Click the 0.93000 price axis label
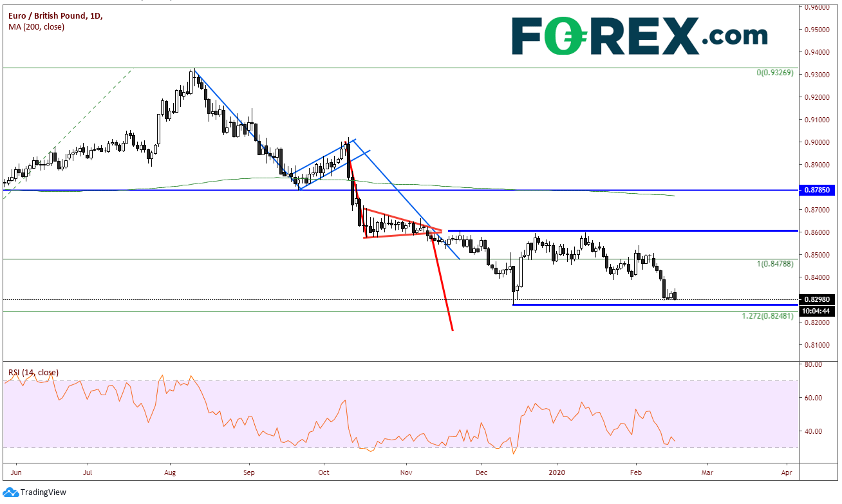842x504 pixels. (x=816, y=75)
